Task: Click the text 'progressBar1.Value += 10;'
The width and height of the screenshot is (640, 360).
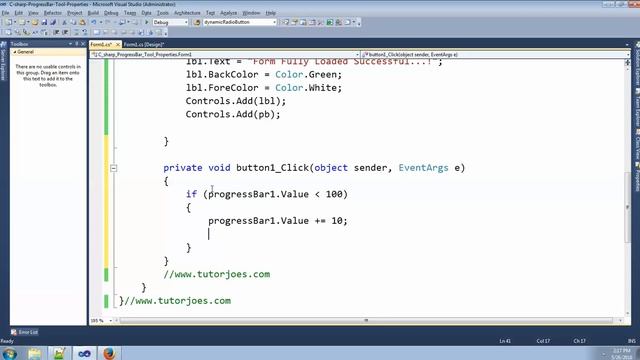Action: pyautogui.click(x=278, y=221)
